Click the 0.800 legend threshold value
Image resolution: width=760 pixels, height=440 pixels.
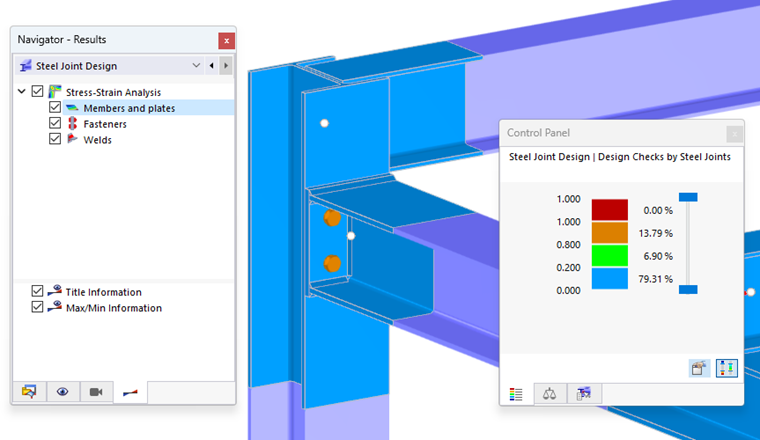pyautogui.click(x=568, y=245)
